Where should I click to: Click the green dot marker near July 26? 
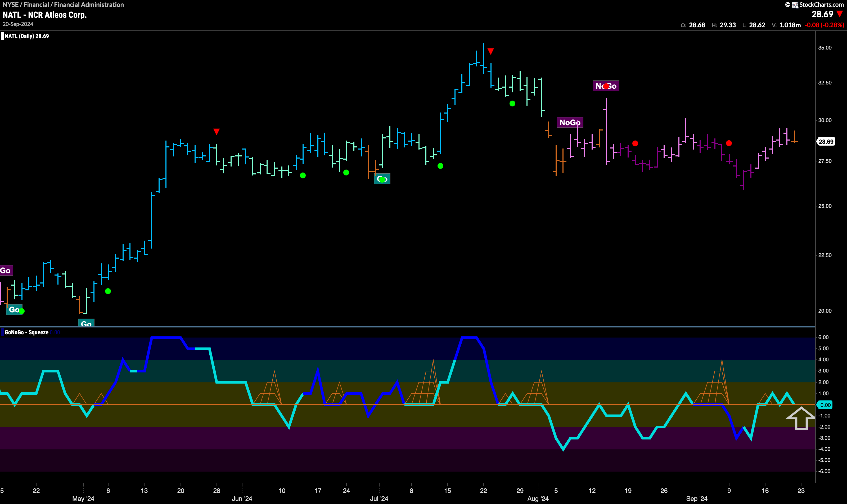(512, 103)
